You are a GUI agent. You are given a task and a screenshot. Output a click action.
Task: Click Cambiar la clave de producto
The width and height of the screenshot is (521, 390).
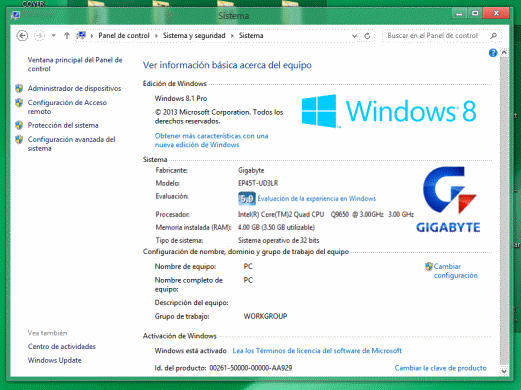440,368
